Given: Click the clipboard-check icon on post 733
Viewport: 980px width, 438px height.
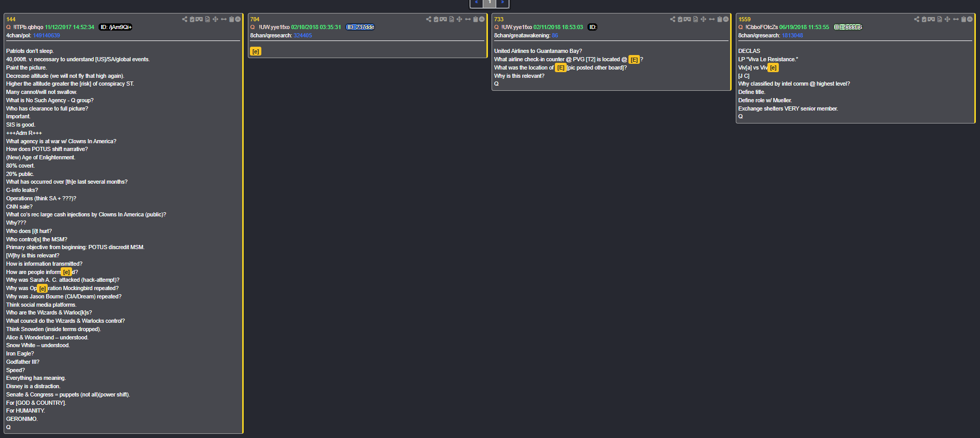Looking at the screenshot, I should (x=680, y=19).
